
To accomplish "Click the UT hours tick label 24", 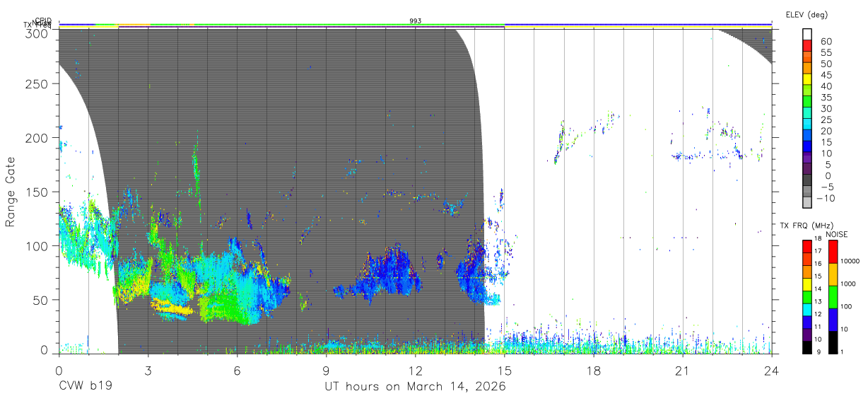I will [x=772, y=369].
